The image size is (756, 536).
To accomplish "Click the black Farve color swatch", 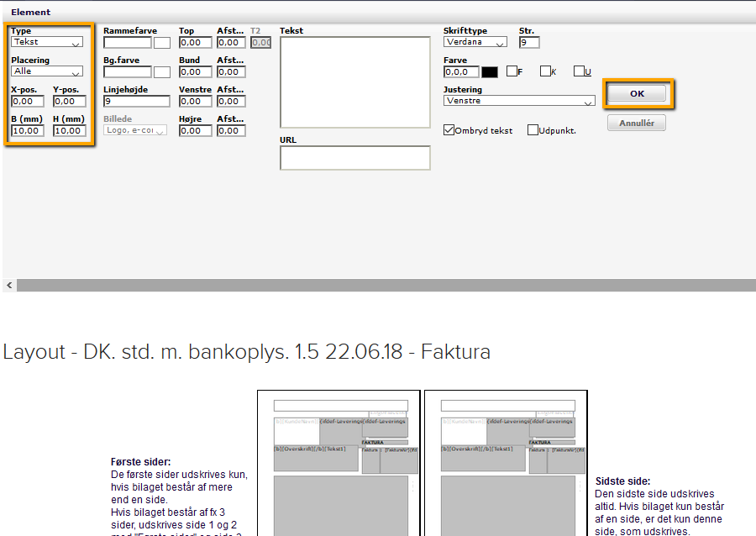I will (x=490, y=72).
